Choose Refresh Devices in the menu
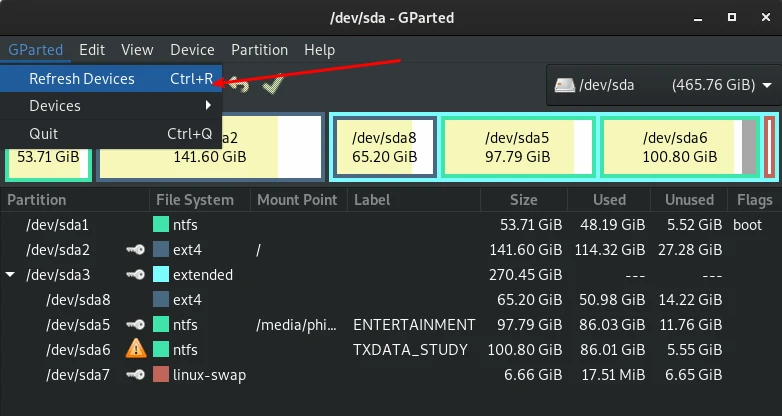The height and width of the screenshot is (416, 782). (x=111, y=79)
